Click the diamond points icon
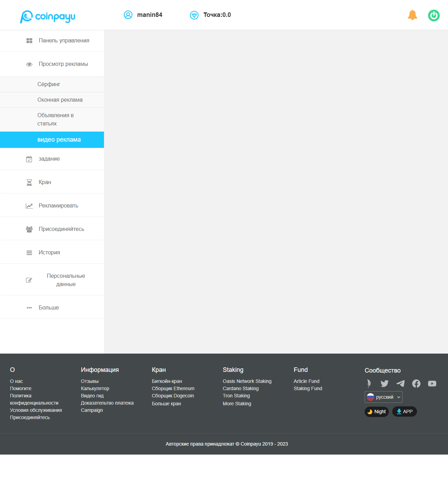The image size is (448, 478). click(x=194, y=15)
